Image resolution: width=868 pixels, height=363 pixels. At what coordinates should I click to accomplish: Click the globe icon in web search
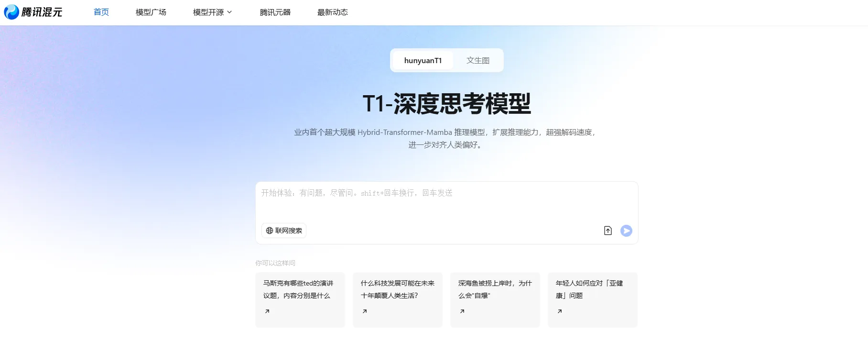click(270, 231)
